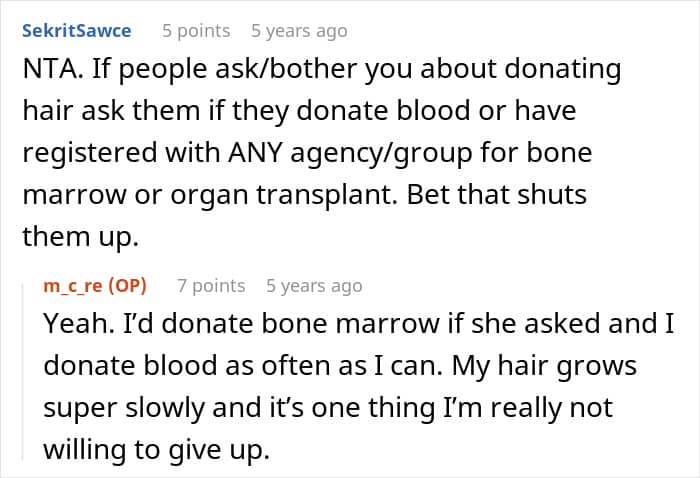Open SekritSawce's user profile link
The image size is (700, 478).
(76, 31)
